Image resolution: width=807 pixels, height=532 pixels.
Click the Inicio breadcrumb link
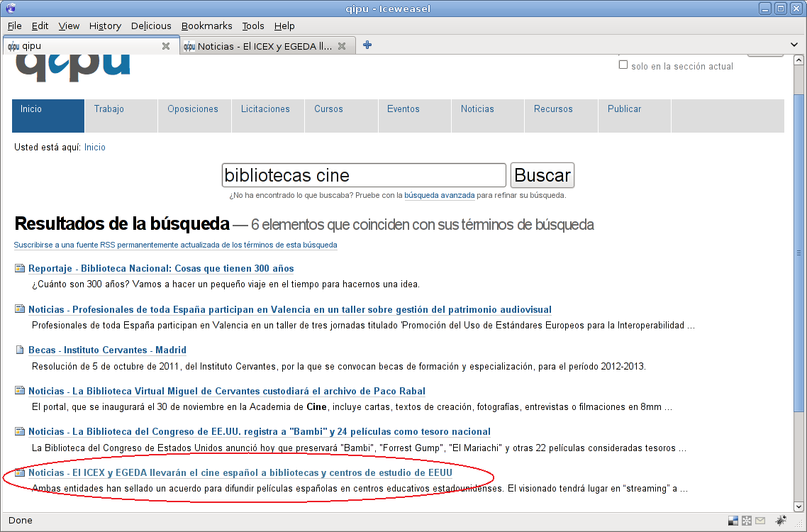95,148
